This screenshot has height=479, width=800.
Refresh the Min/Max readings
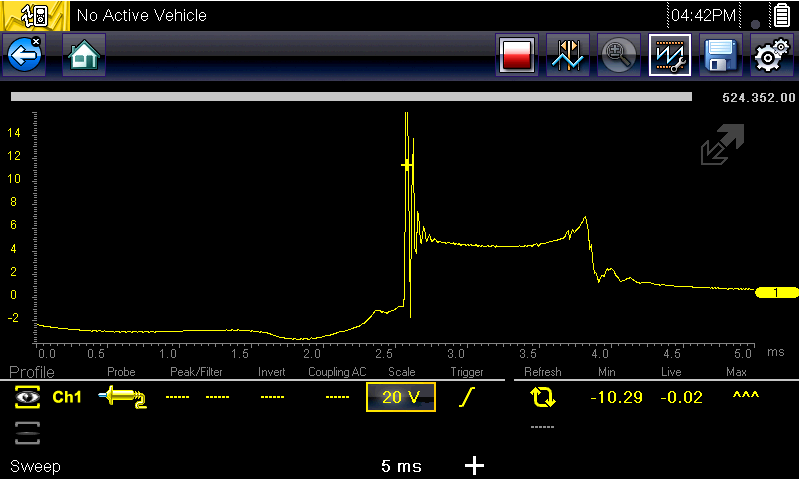[x=543, y=397]
